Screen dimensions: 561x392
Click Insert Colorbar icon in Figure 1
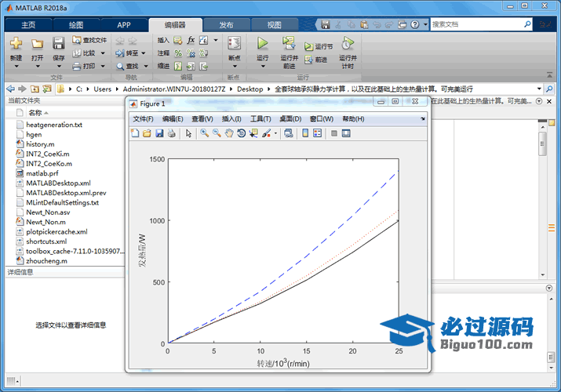pyautogui.click(x=305, y=133)
